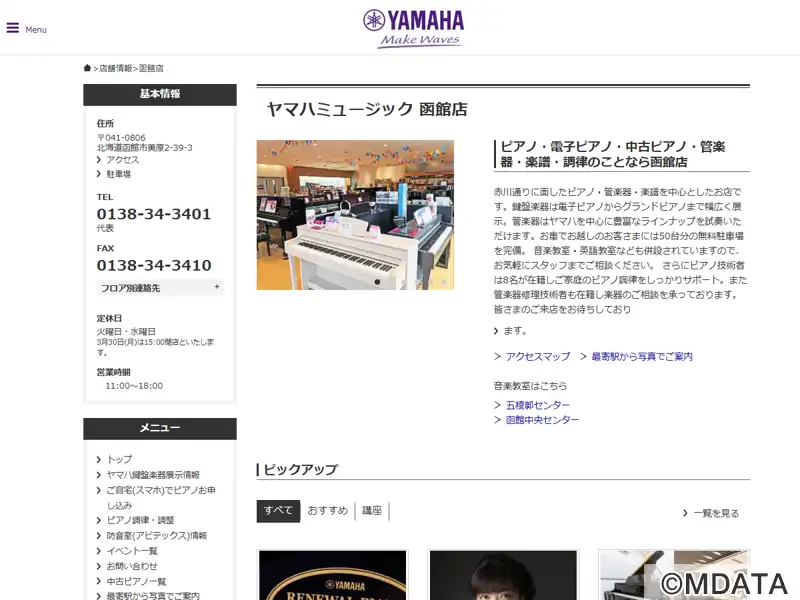Open Yamaha Renewal pickup card thumbnail

[x=333, y=575]
